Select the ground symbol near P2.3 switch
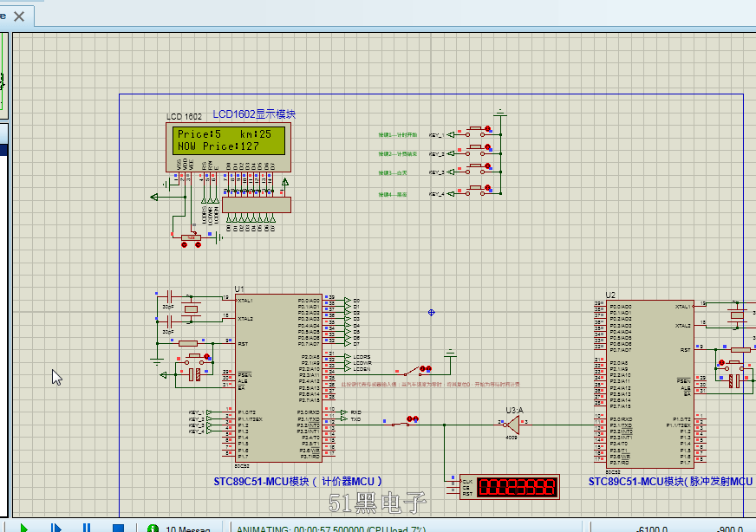The image size is (756, 532). pyautogui.click(x=450, y=354)
